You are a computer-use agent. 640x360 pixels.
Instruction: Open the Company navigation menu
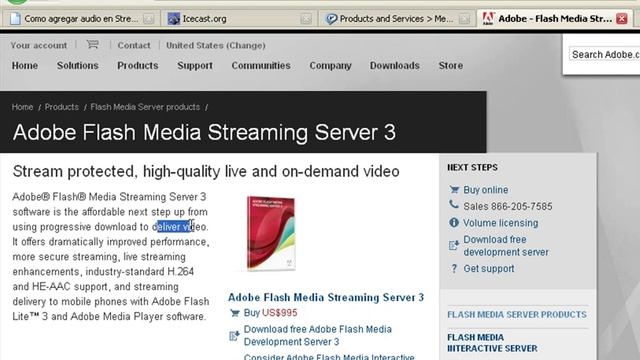click(x=330, y=65)
